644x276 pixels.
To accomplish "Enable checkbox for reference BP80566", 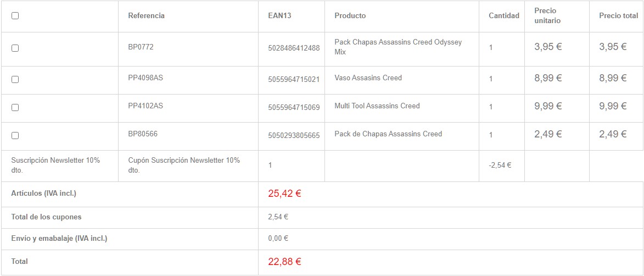I will [x=15, y=135].
